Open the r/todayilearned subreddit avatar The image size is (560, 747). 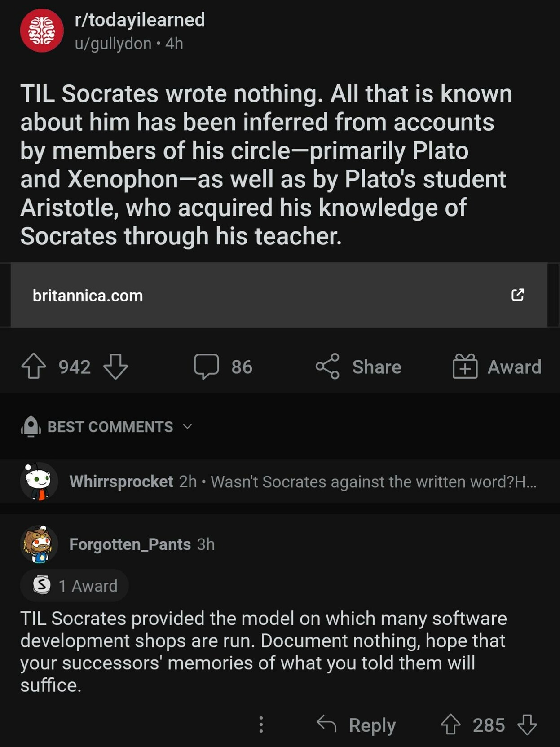42,31
